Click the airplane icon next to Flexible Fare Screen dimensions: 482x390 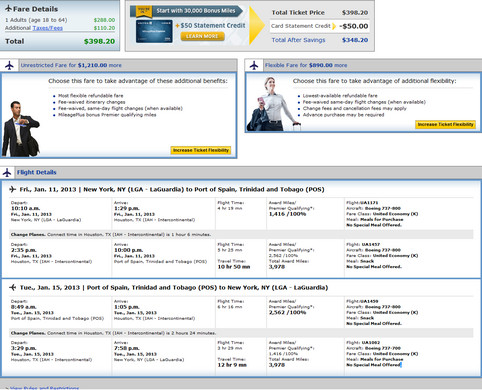[x=254, y=65]
